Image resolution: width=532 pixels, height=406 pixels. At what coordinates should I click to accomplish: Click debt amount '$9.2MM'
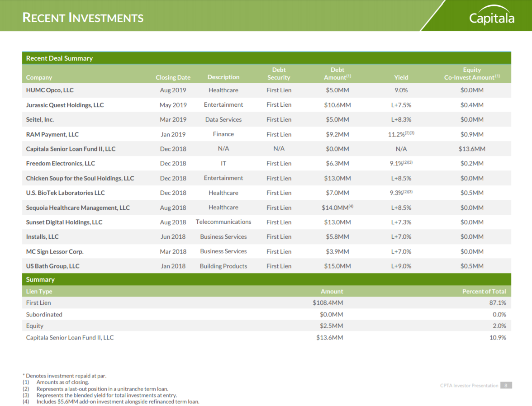[x=337, y=135]
